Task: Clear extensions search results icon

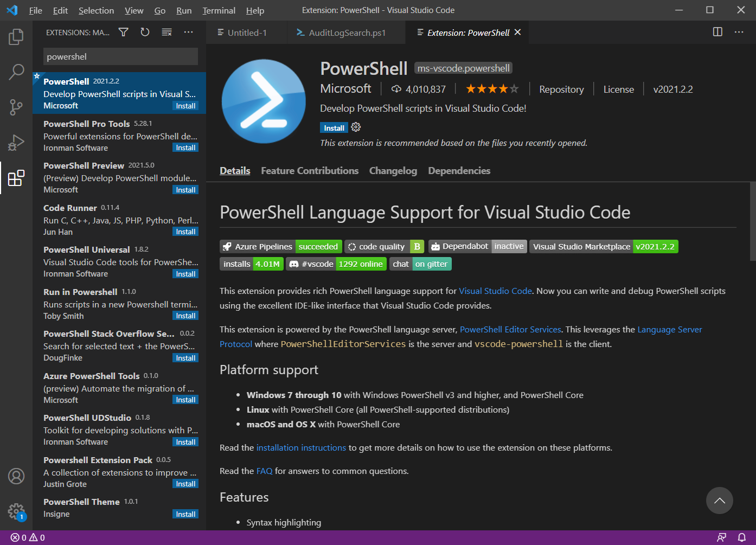Action: coord(166,33)
